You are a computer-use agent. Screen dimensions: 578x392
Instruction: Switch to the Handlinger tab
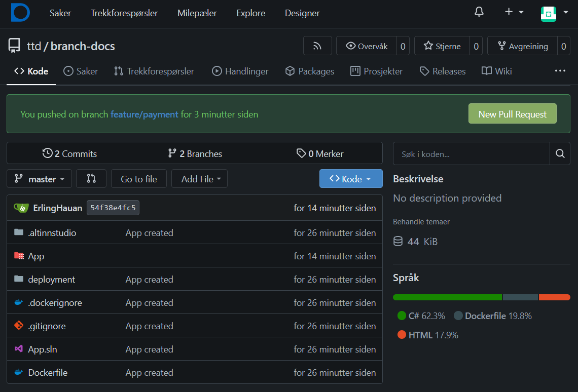click(240, 71)
